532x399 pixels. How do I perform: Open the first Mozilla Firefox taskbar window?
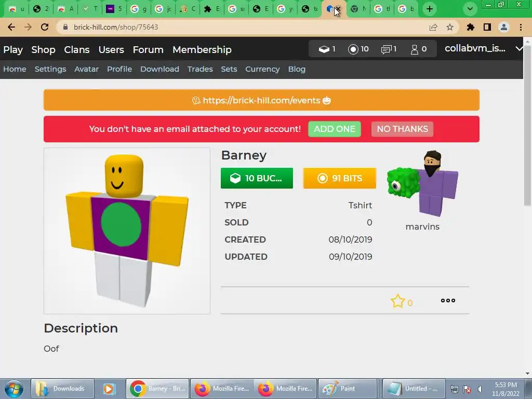tap(221, 389)
